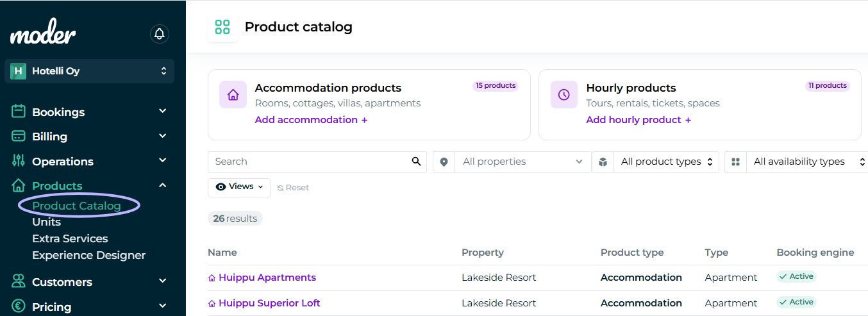Click the Product catalog grid icon in header
The height and width of the screenshot is (316, 868).
click(222, 27)
